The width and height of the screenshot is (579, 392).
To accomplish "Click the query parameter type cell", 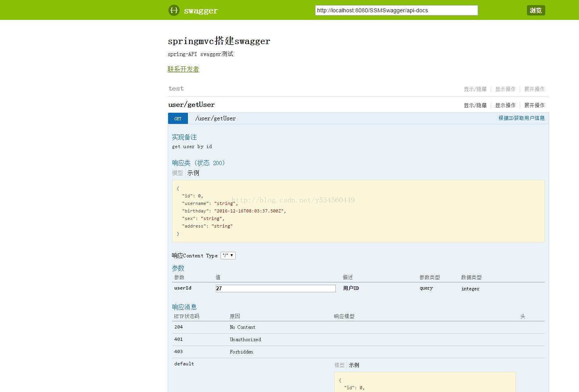I will (426, 288).
